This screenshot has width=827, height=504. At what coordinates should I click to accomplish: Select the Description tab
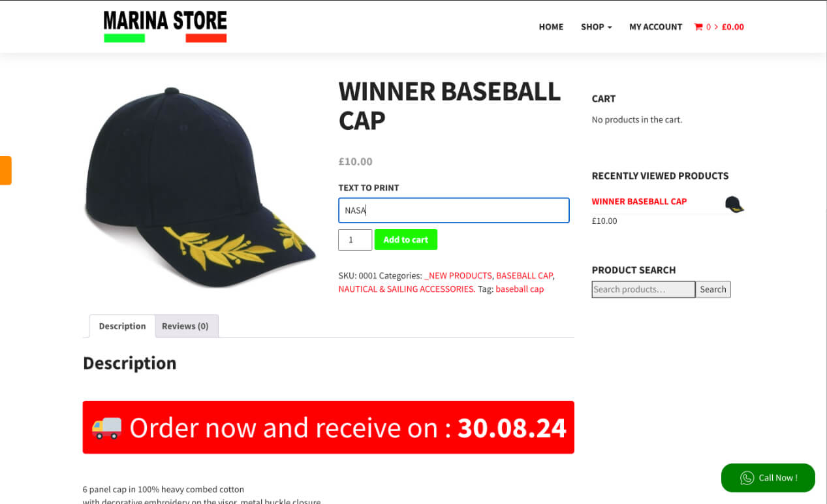tap(122, 326)
